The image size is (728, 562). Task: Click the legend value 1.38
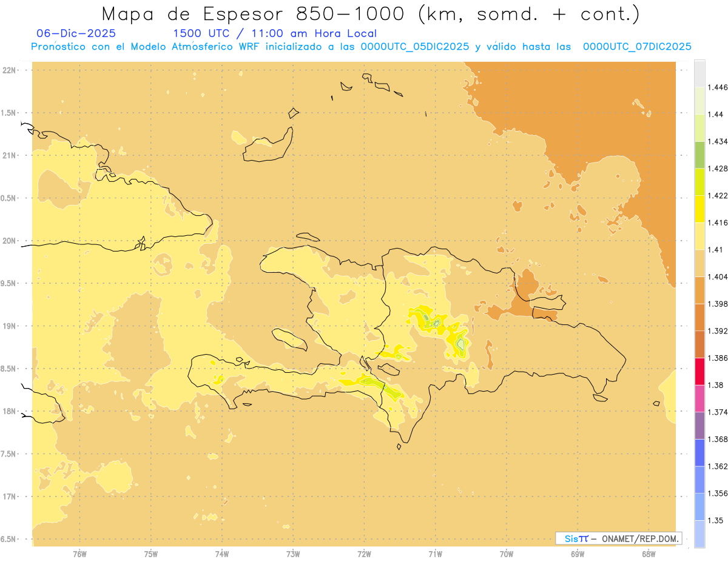tap(715, 385)
